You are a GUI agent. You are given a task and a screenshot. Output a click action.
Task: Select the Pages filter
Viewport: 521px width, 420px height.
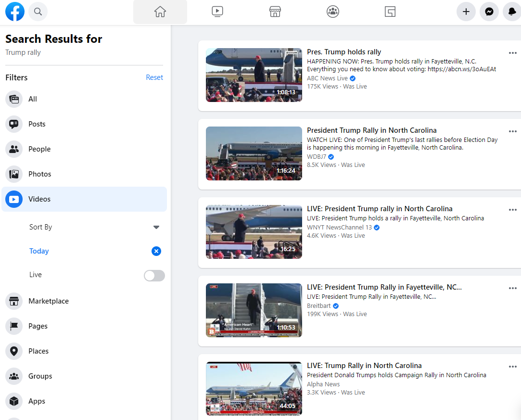[84, 326]
